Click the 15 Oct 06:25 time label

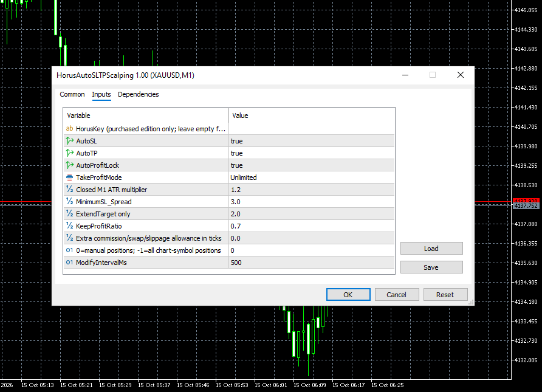pos(388,385)
